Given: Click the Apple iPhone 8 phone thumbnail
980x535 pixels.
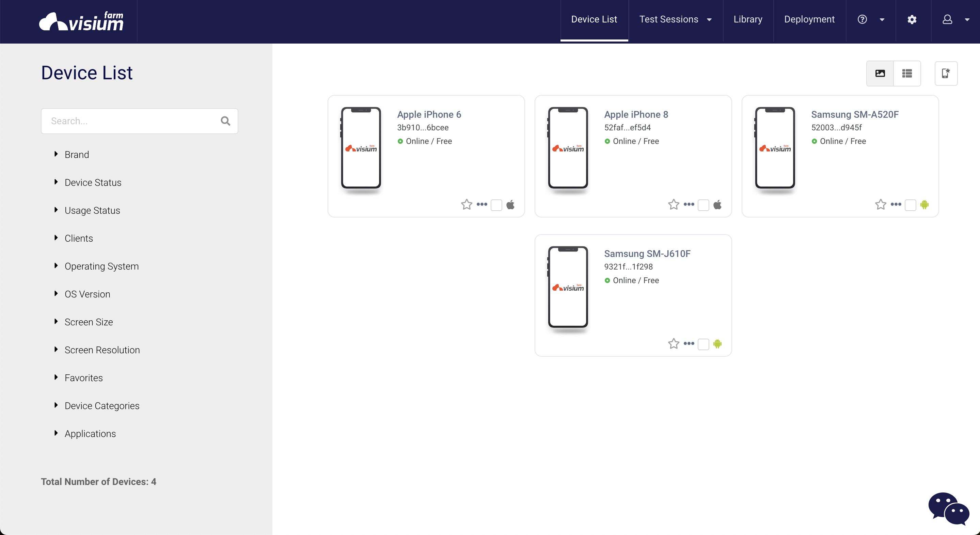Looking at the screenshot, I should [x=568, y=148].
